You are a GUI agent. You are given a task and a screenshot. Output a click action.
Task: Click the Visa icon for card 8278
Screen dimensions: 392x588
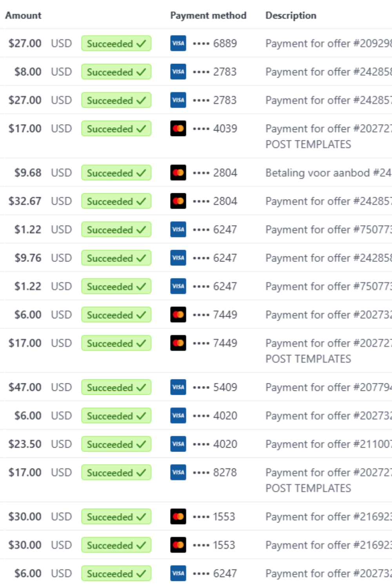[x=178, y=472]
